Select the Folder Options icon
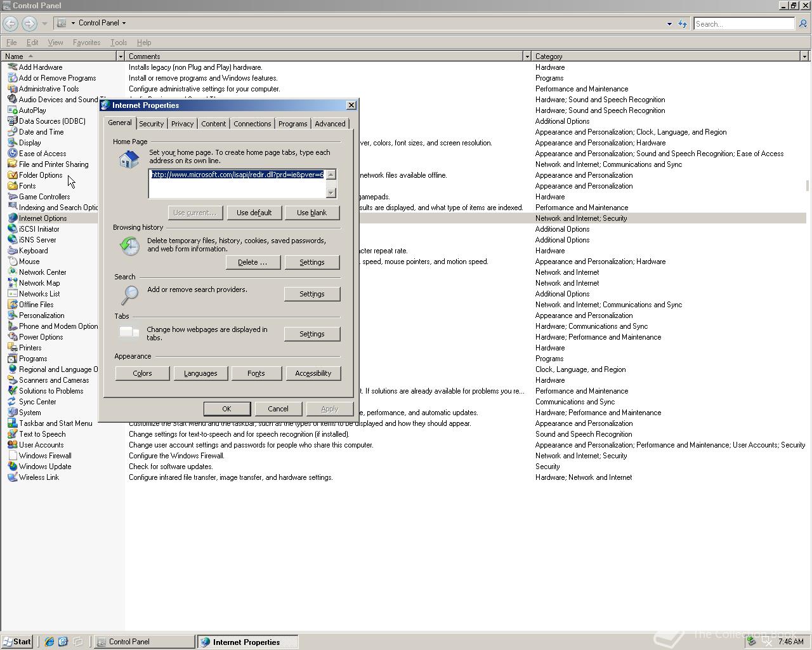812x650 pixels. pyautogui.click(x=12, y=175)
